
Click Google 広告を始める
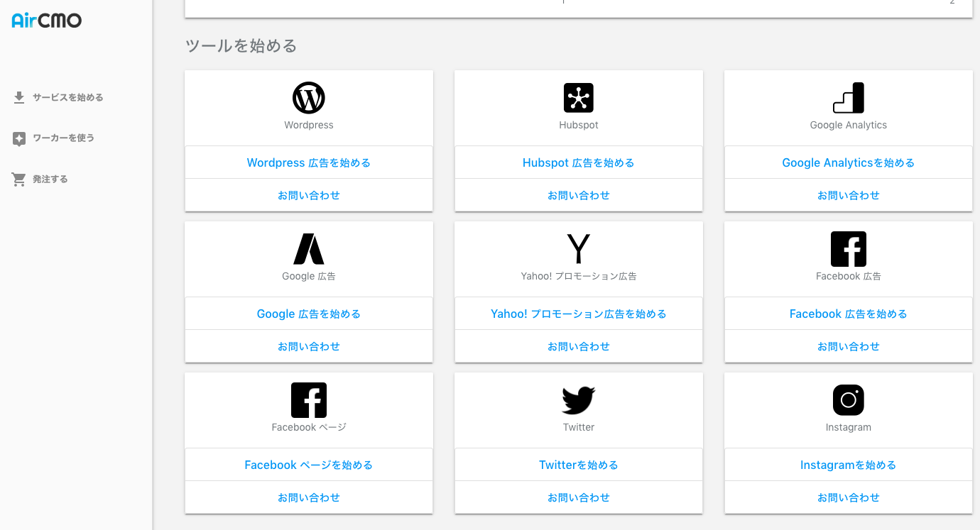[x=309, y=314]
